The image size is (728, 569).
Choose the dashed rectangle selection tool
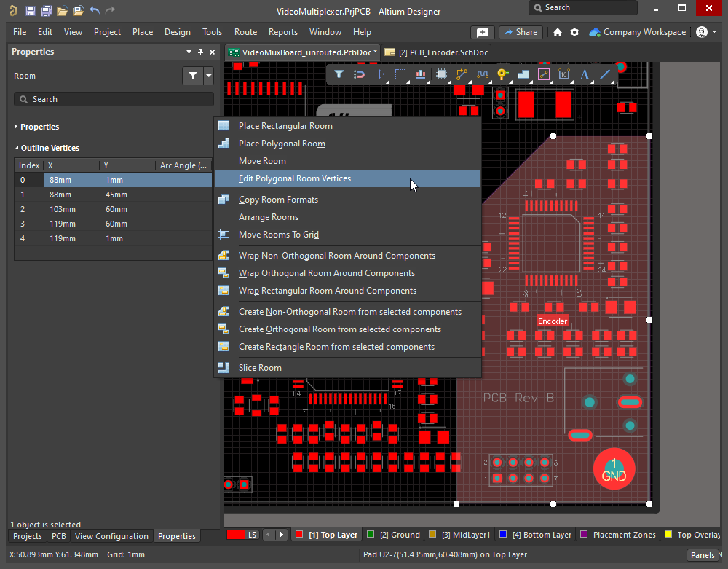click(x=400, y=74)
